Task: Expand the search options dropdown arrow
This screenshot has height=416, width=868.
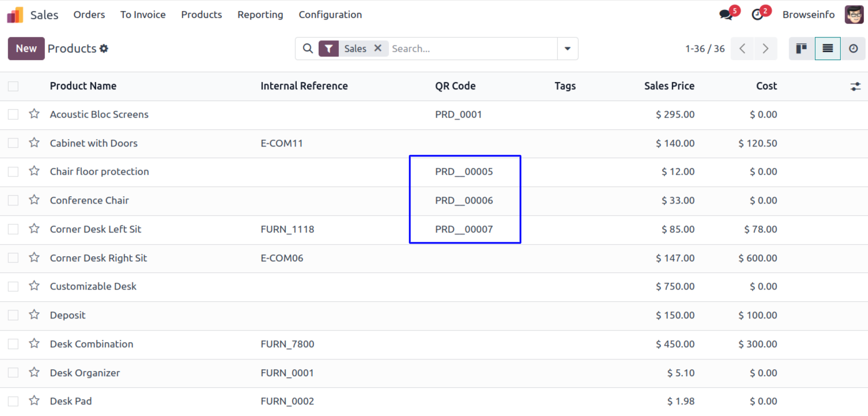Action: 568,49
